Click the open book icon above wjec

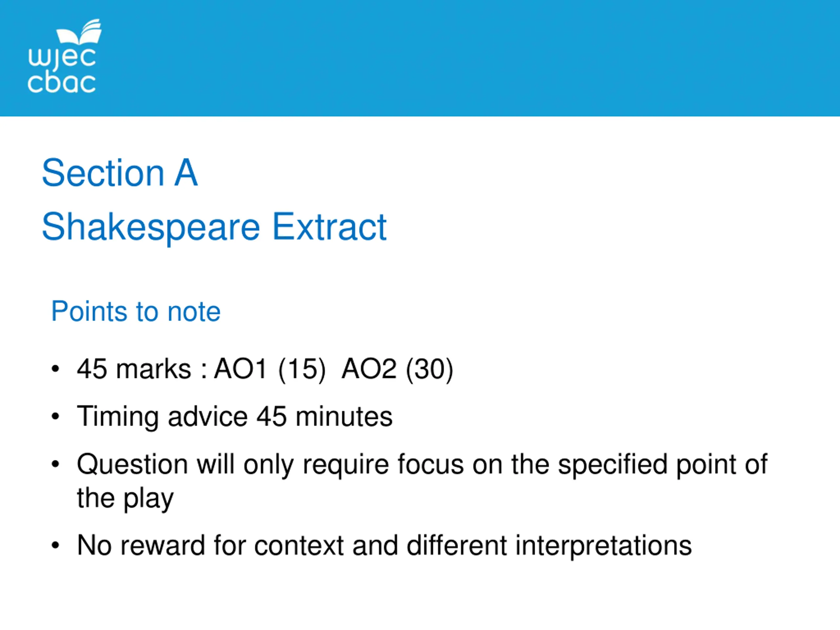[x=79, y=32]
